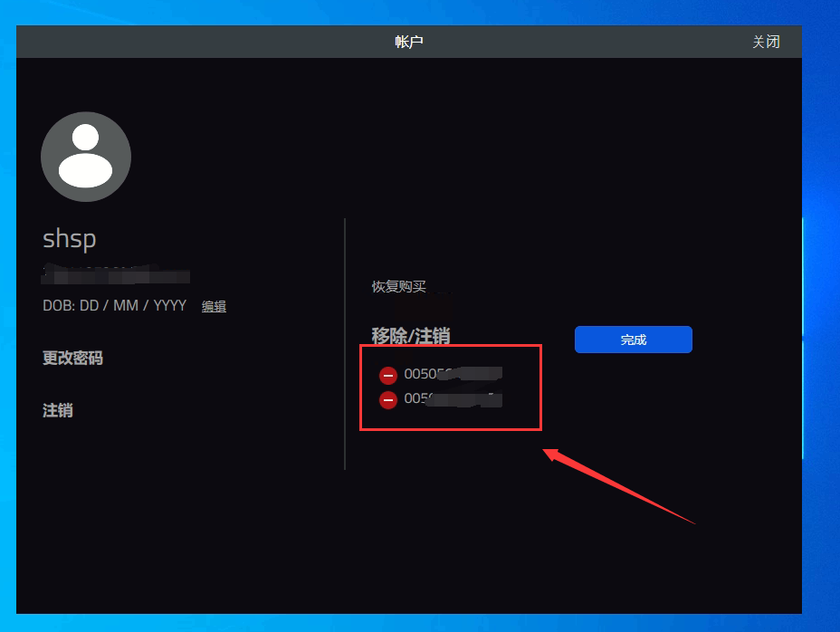The width and height of the screenshot is (840, 632).
Task: Click the username shsp text
Action: point(70,239)
